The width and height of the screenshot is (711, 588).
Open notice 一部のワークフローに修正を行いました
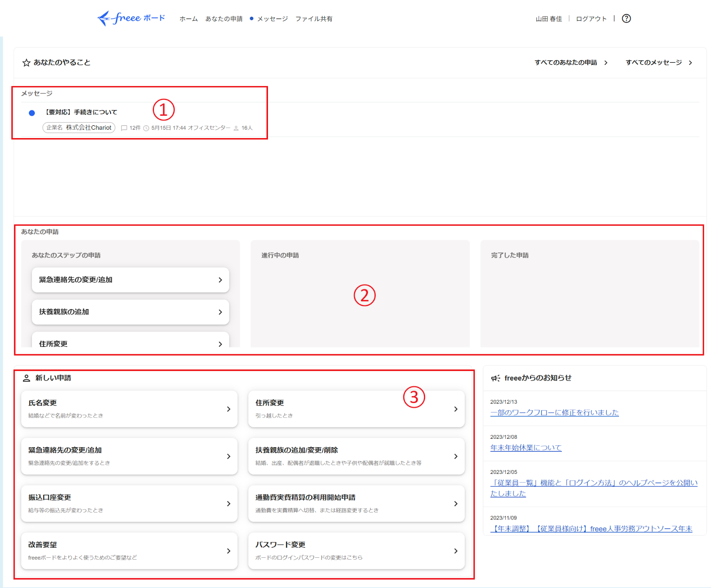(x=554, y=413)
